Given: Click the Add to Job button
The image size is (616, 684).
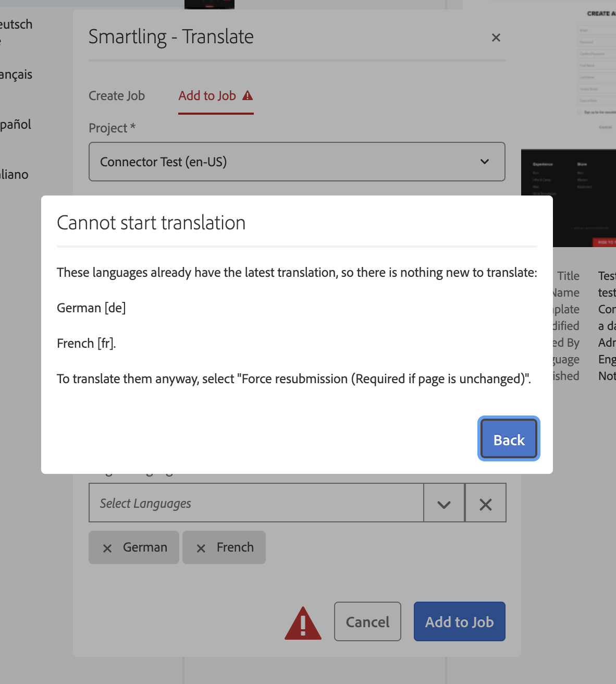Looking at the screenshot, I should (x=459, y=621).
